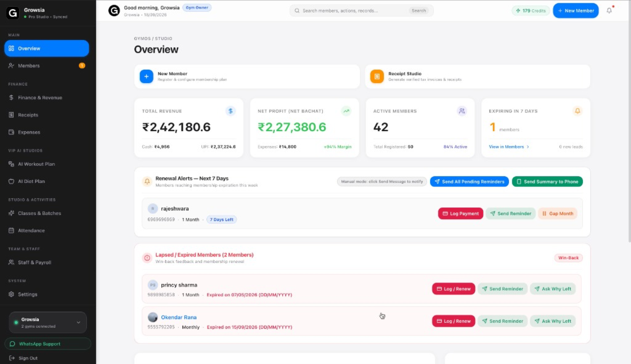Click Ask Why Left for Okendar Rana
This screenshot has width=631, height=364.
[x=553, y=321]
